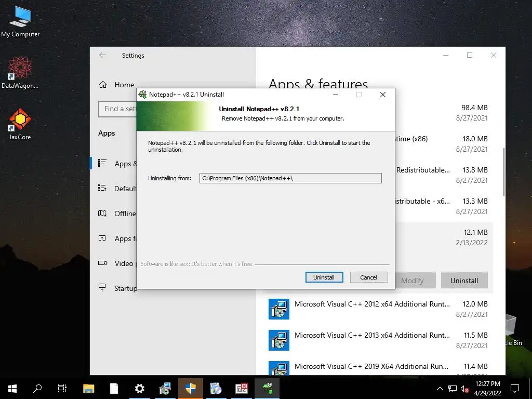The image size is (532, 399).
Task: Click the blank document taskbar icon
Action: click(114, 389)
